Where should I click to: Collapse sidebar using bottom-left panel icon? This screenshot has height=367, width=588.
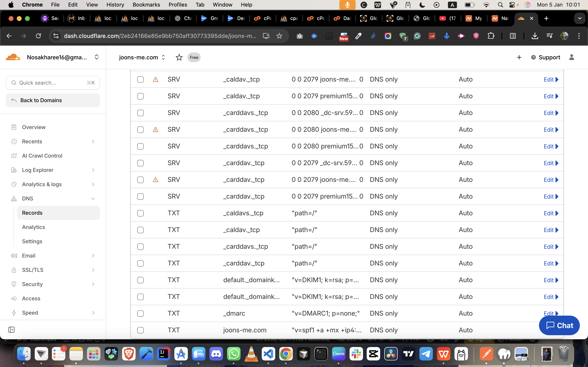tap(11, 330)
